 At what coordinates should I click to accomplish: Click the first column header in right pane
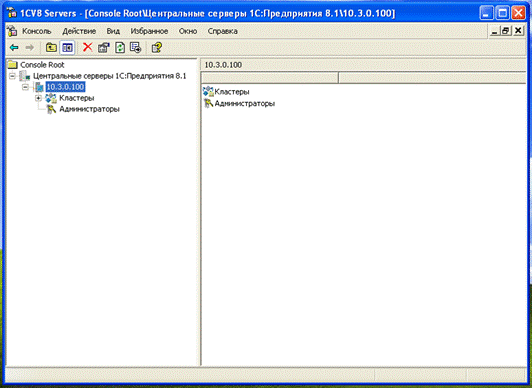(x=270, y=78)
